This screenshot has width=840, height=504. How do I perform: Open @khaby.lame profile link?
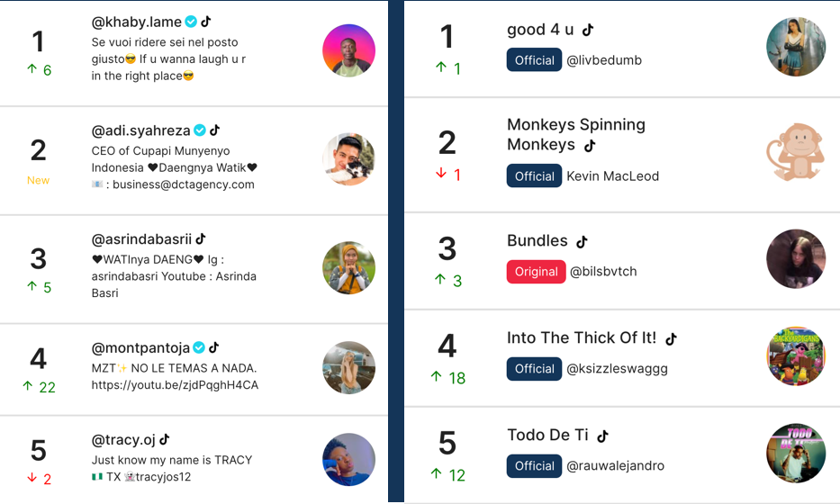point(137,22)
